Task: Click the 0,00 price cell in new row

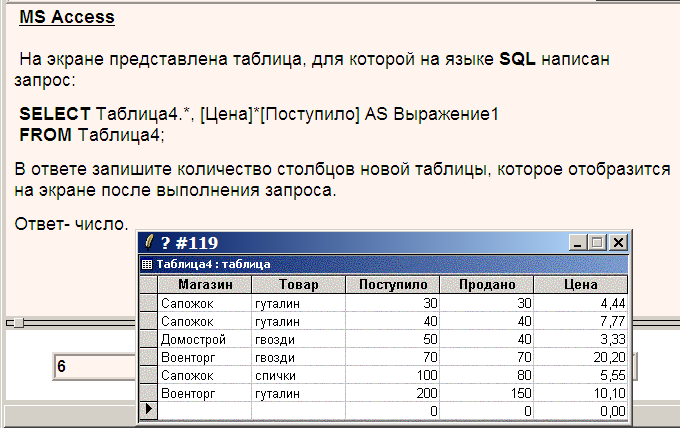Action: pyautogui.click(x=581, y=411)
